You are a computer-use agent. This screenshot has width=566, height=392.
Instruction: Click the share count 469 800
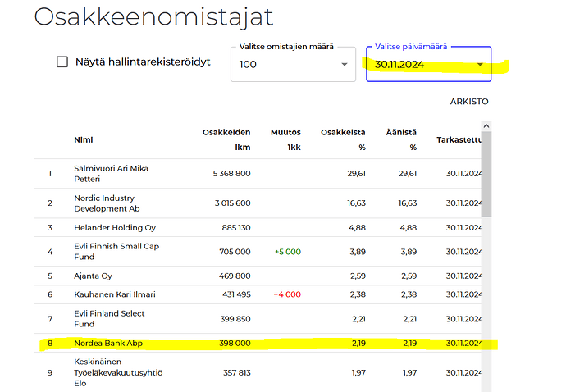[x=235, y=276]
